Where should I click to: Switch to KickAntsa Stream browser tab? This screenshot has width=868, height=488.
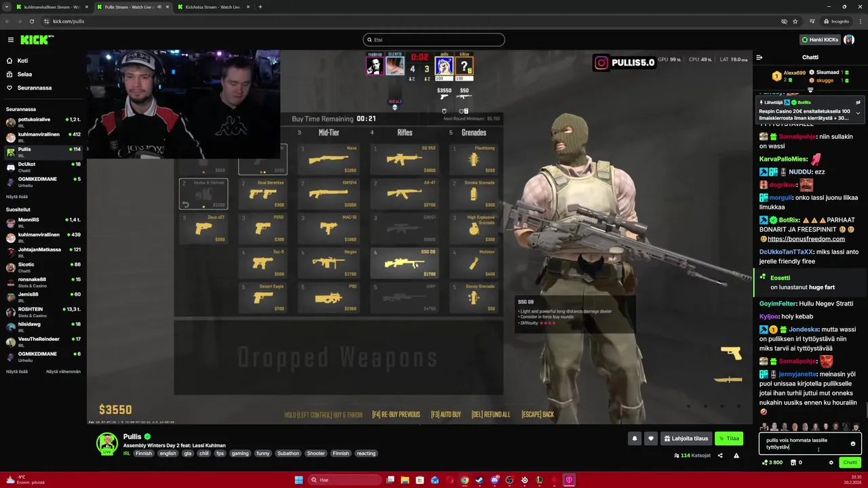click(212, 7)
